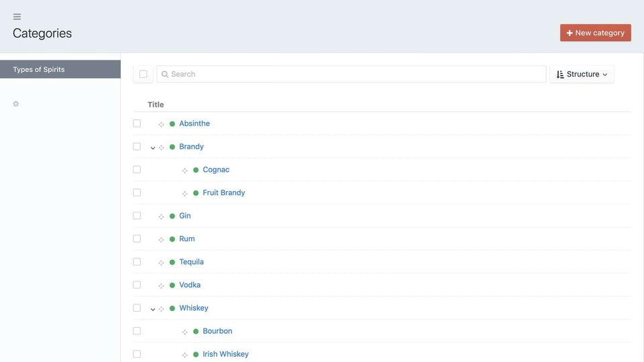Open the Bourbon category
644x362 pixels.
coord(217,330)
